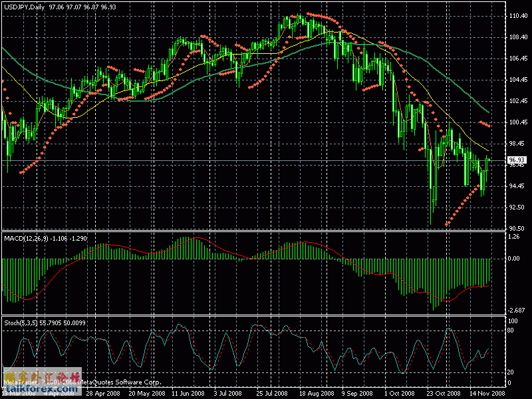Click the Stochastic 100 scale label
Screen dimensions: 532x399
coord(513,321)
